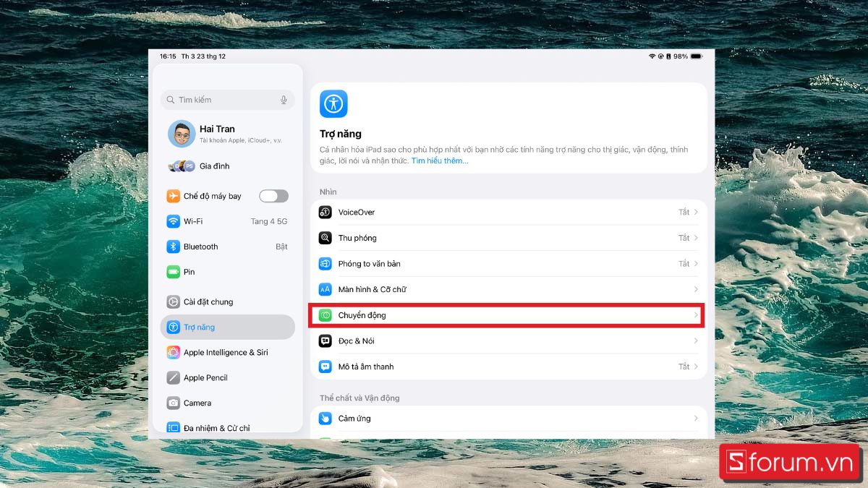Click the VoiceOver icon

pos(325,213)
